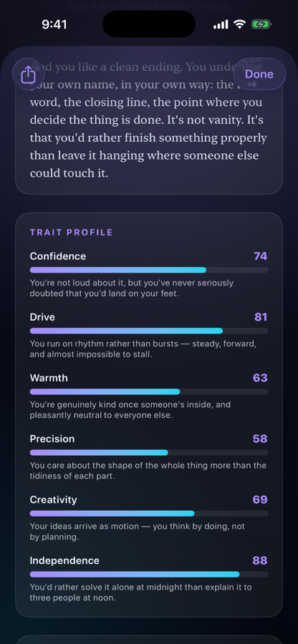Viewport: 298px width, 644px height.
Task: Tap the Confidence trait label
Action: (58, 256)
